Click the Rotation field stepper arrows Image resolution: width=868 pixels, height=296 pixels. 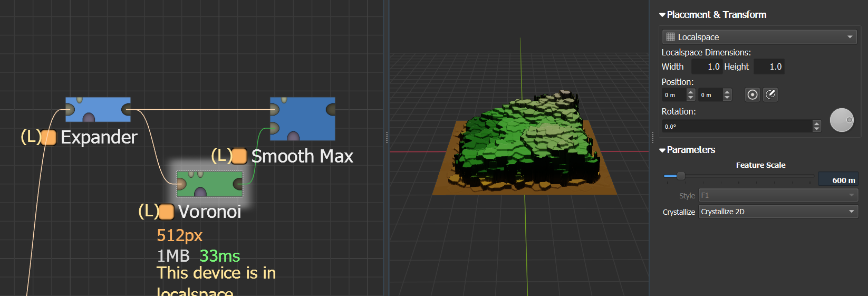817,126
